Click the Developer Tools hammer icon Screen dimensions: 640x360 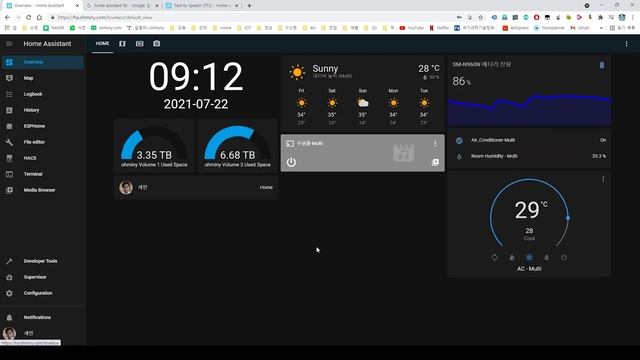tap(9, 261)
